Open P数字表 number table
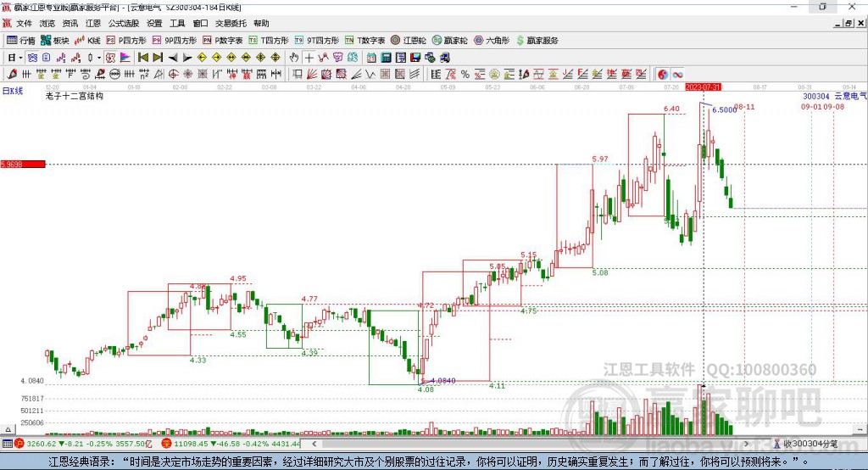 click(223, 41)
